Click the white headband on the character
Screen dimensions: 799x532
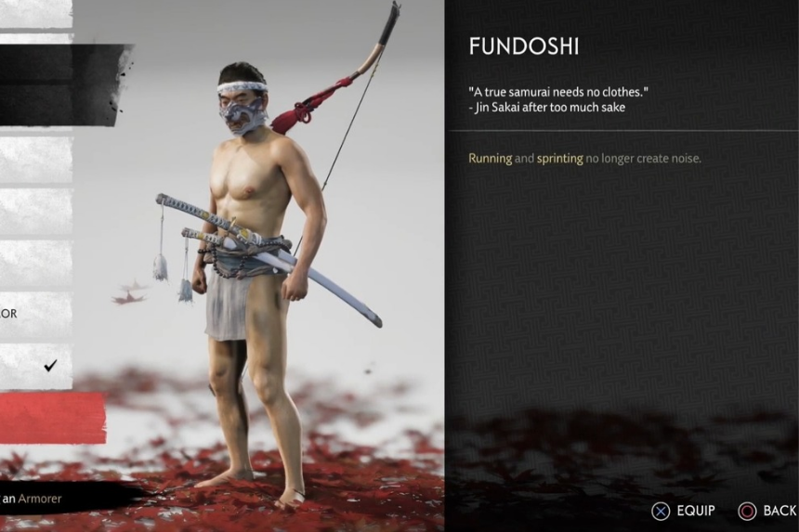click(242, 86)
